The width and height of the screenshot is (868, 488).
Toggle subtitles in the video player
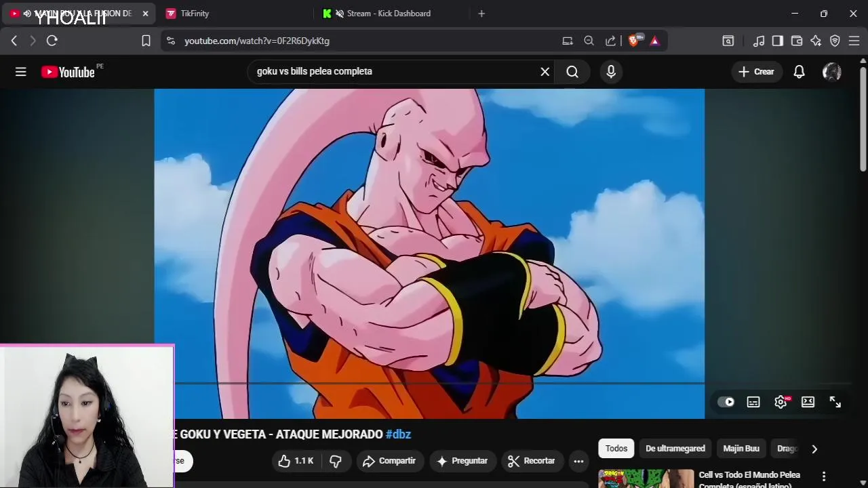tap(753, 402)
